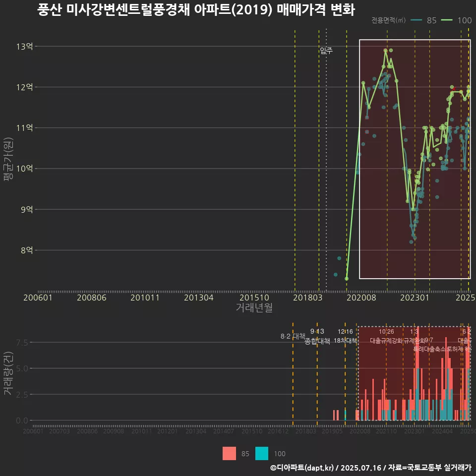Click the 201510 tick label on the price chart

click(254, 297)
